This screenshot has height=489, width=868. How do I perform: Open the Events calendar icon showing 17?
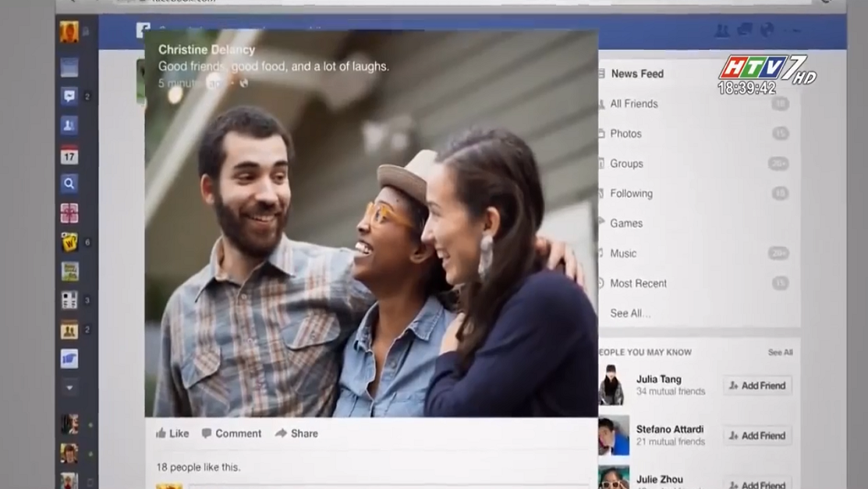coord(69,155)
